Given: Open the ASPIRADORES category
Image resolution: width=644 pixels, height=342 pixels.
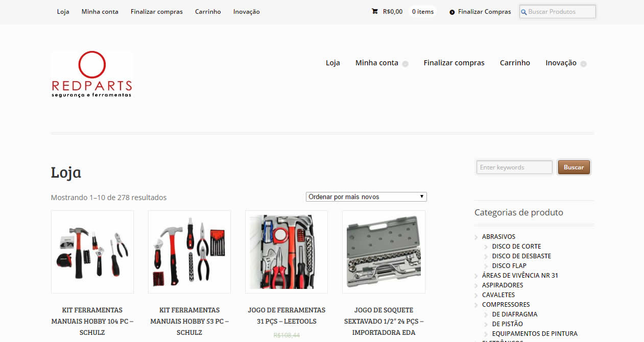Looking at the screenshot, I should click(x=503, y=285).
